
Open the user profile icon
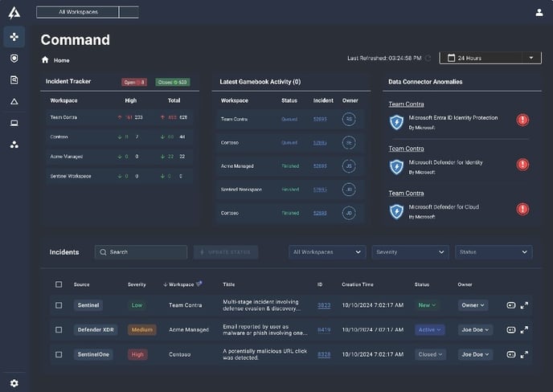tap(539, 13)
